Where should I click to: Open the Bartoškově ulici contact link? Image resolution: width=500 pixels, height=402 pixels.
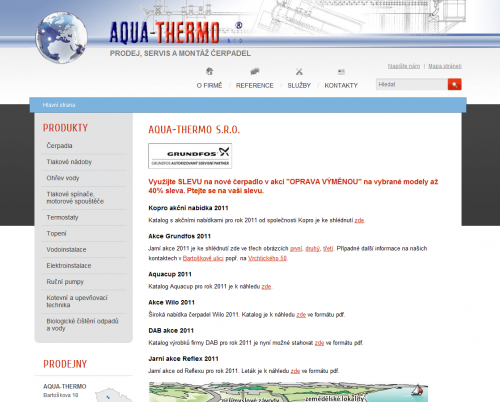tap(203, 258)
